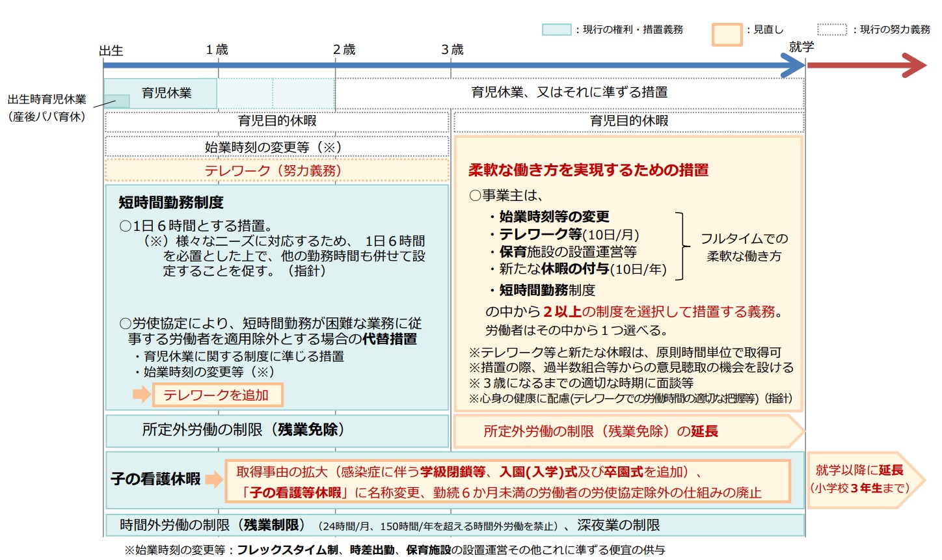
Task: Click 時間外労働の制限(残業制限) text
Action: coord(212,525)
